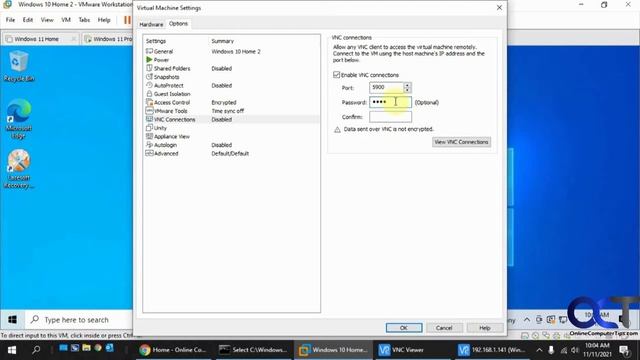Increase the VNC port value
The height and width of the screenshot is (360, 640).
[x=407, y=85]
